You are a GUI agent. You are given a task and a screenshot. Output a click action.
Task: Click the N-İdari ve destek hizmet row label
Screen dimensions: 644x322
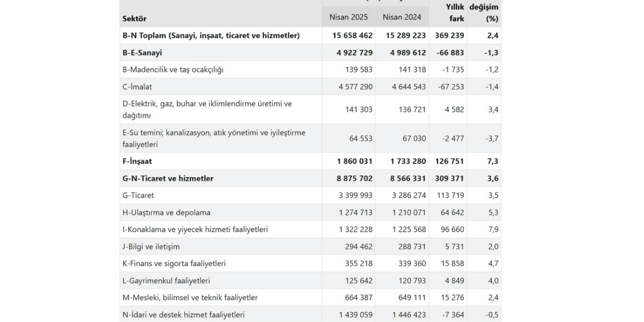click(x=184, y=315)
